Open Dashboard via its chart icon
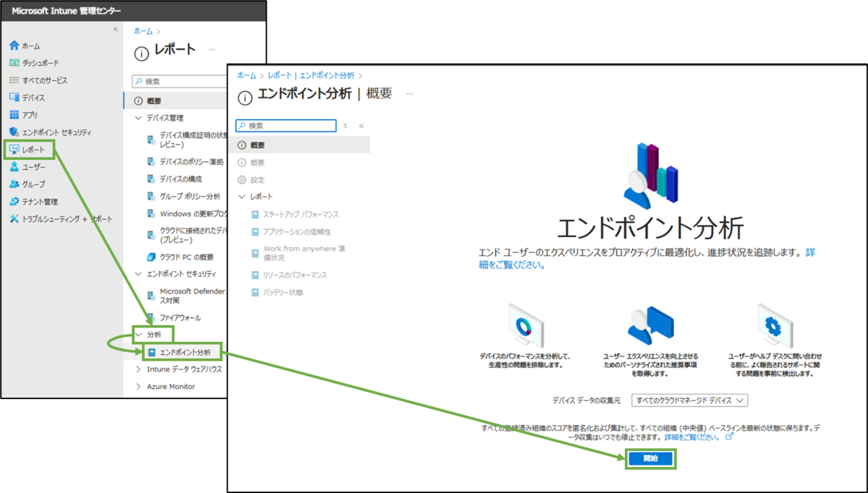Screen dimensions: 868x493 point(14,63)
